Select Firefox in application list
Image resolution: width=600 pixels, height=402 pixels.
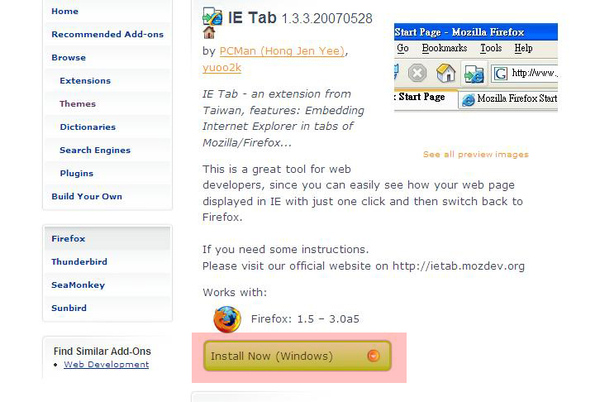[68, 239]
